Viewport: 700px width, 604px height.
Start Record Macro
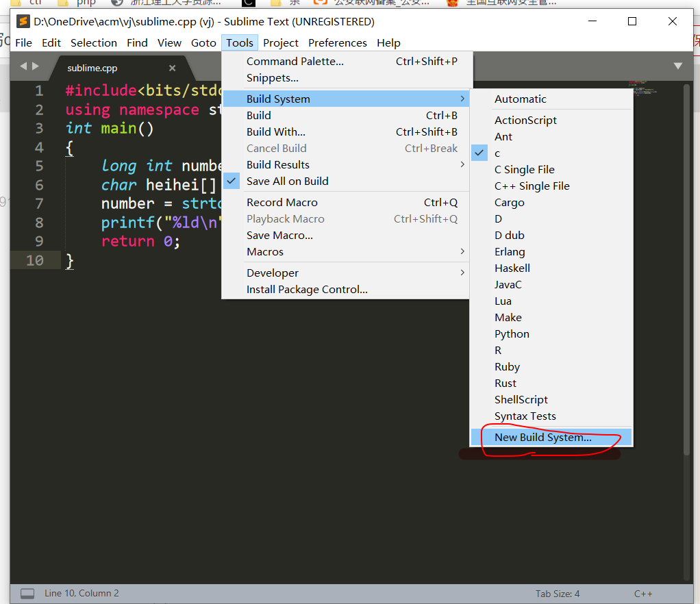[345, 202]
